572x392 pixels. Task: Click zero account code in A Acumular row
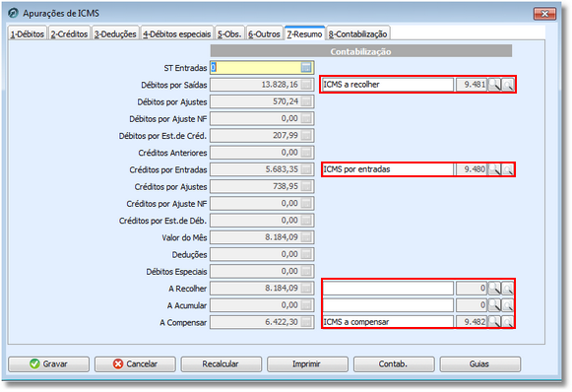pyautogui.click(x=472, y=305)
